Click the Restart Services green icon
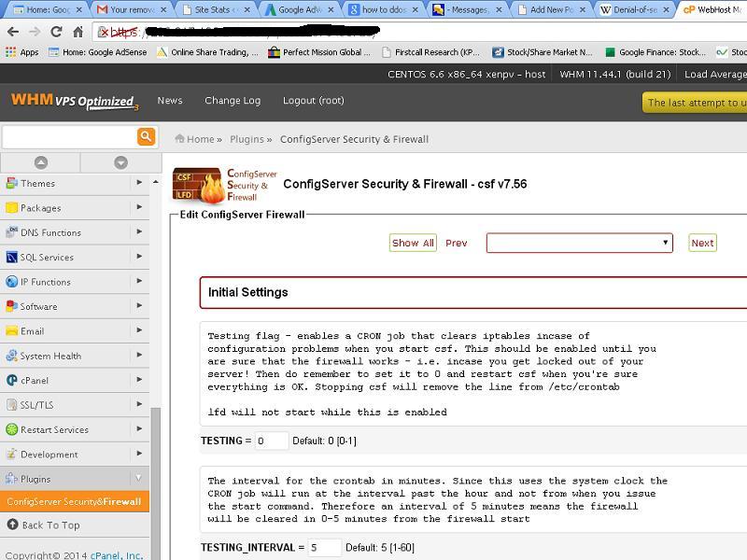 pos(11,429)
